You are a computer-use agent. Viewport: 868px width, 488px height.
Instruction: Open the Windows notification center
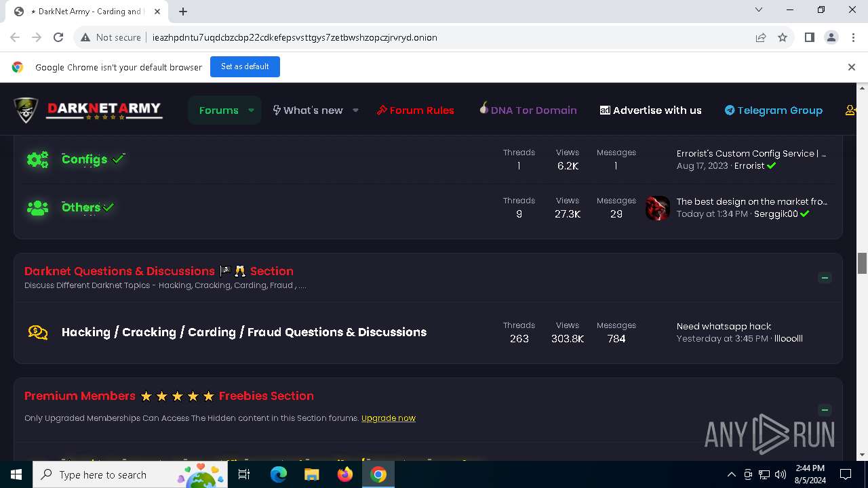pyautogui.click(x=846, y=474)
